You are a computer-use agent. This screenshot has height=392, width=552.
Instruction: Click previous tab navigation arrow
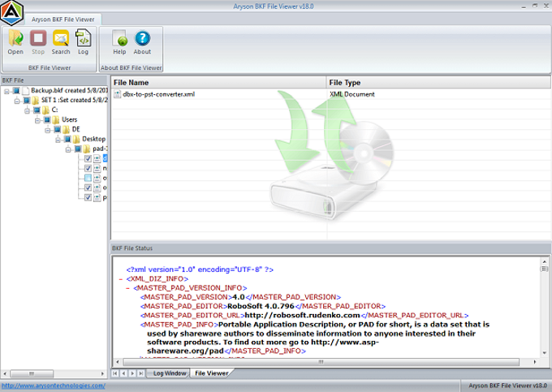(x=123, y=373)
